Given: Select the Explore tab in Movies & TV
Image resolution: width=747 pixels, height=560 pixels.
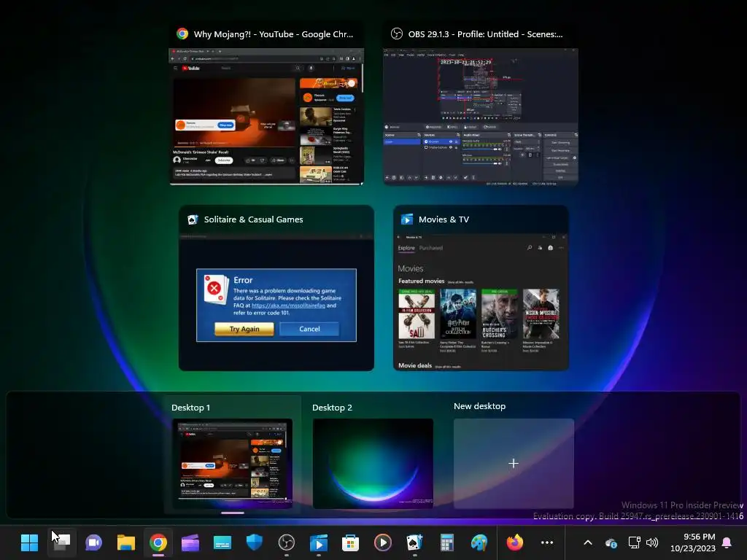Looking at the screenshot, I should point(406,248).
